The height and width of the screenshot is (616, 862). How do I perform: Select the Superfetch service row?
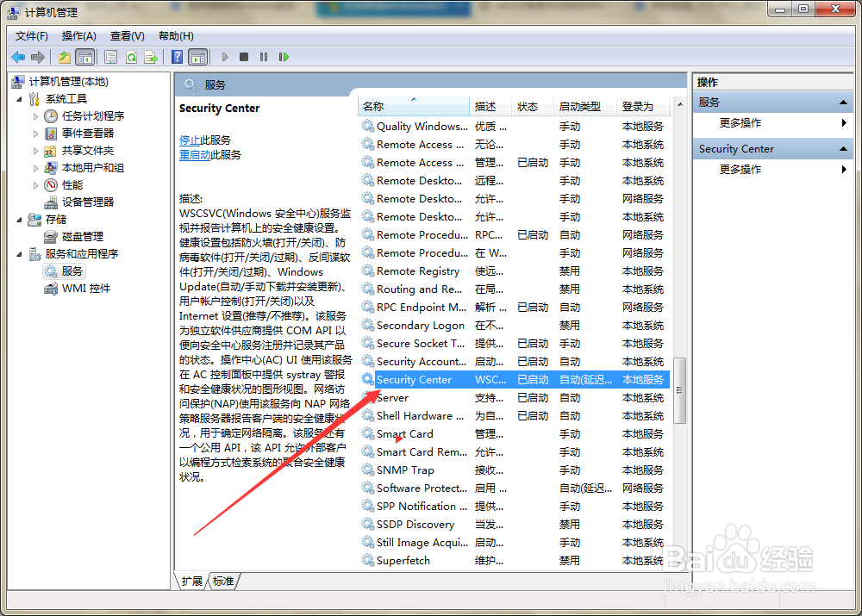515,561
